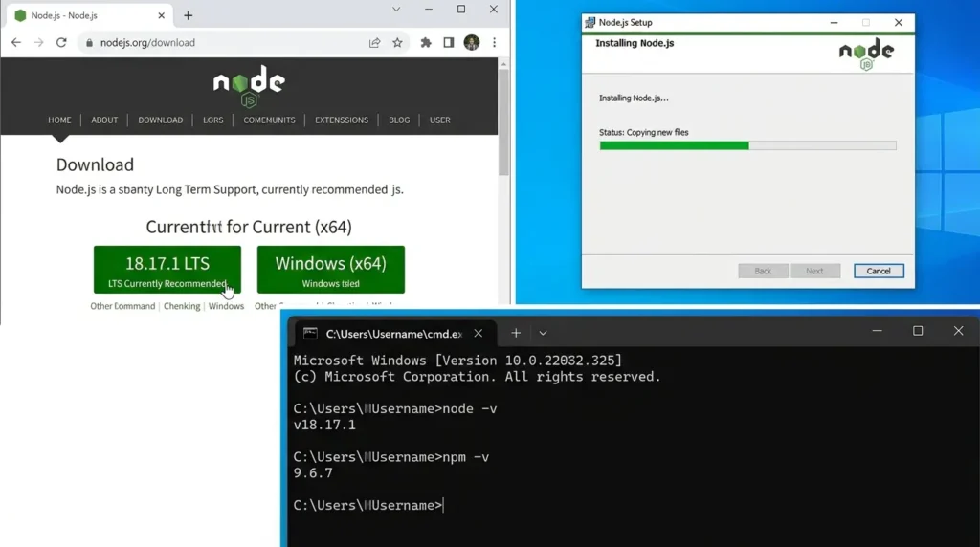This screenshot has width=980, height=547.
Task: Open a new Chrome tab
Action: 189,15
